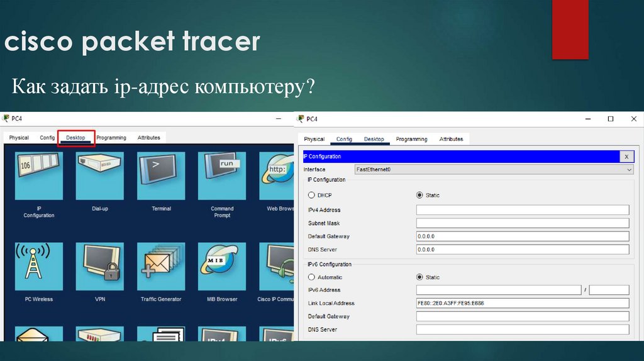This screenshot has height=361, width=644.
Task: Click the Link Local Address field
Action: [x=523, y=303]
